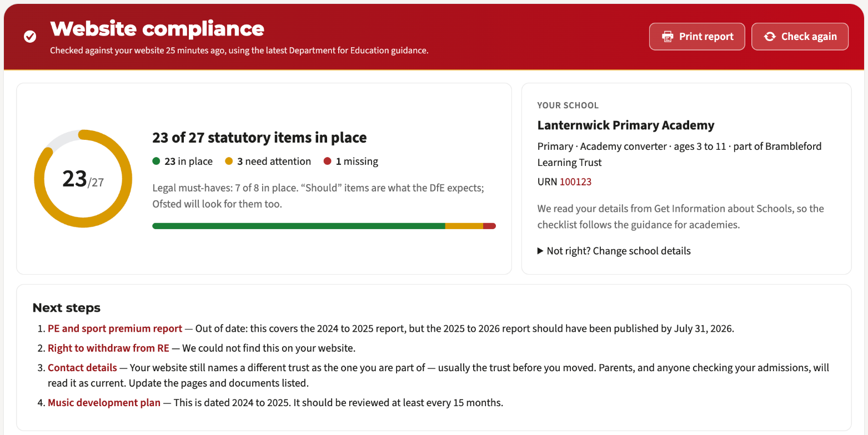Click the heading 23 of 27 statutory items in place

[x=259, y=138]
